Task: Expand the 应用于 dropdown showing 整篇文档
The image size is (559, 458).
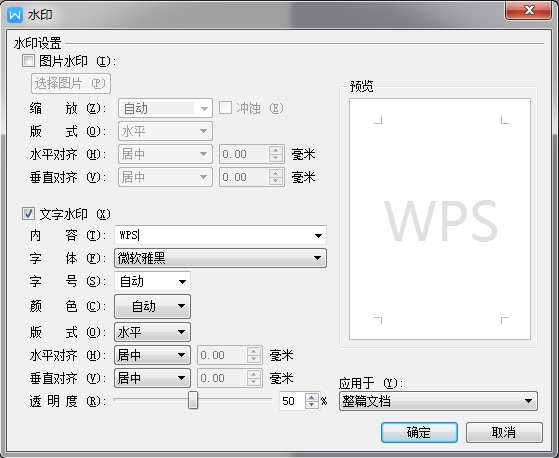Action: [438, 401]
